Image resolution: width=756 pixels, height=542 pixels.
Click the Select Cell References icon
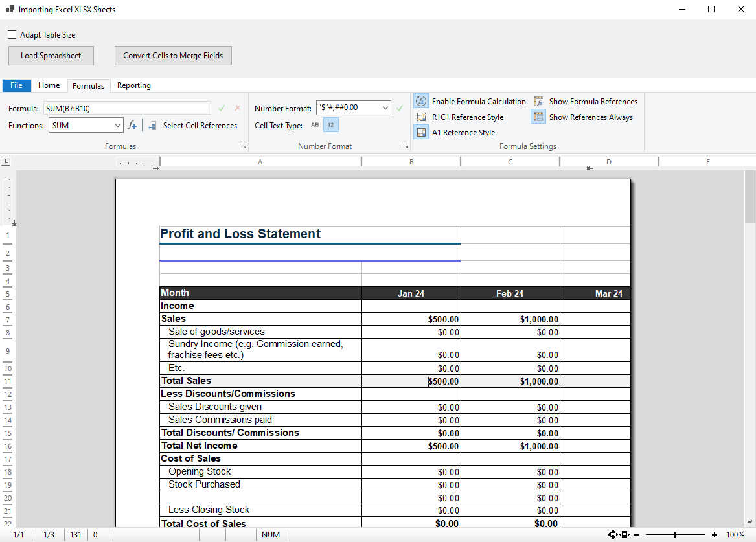[152, 125]
